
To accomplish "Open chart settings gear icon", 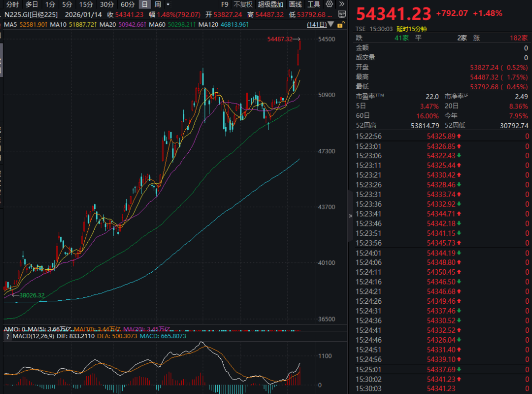I will 330,4.
